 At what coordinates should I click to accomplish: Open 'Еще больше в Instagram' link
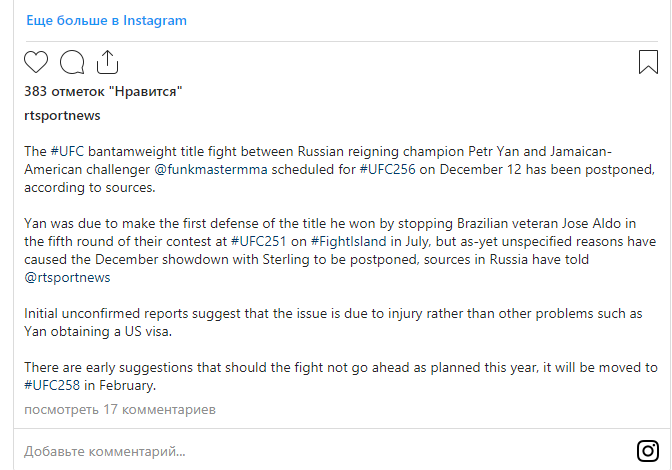pos(106,20)
